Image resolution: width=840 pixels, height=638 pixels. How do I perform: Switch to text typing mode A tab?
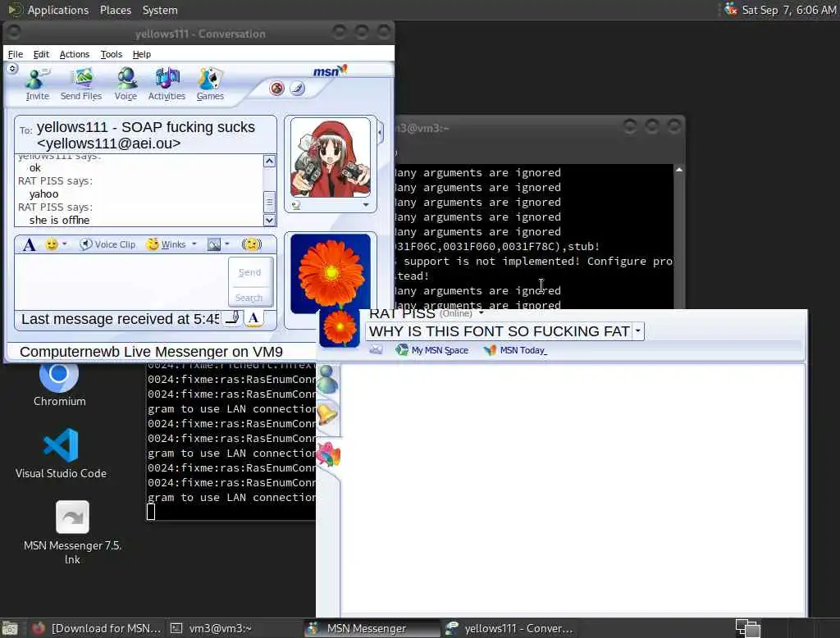click(254, 318)
